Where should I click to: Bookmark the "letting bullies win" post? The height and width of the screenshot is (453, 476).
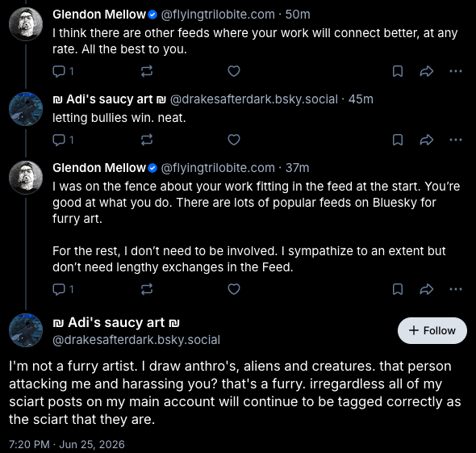(x=398, y=140)
